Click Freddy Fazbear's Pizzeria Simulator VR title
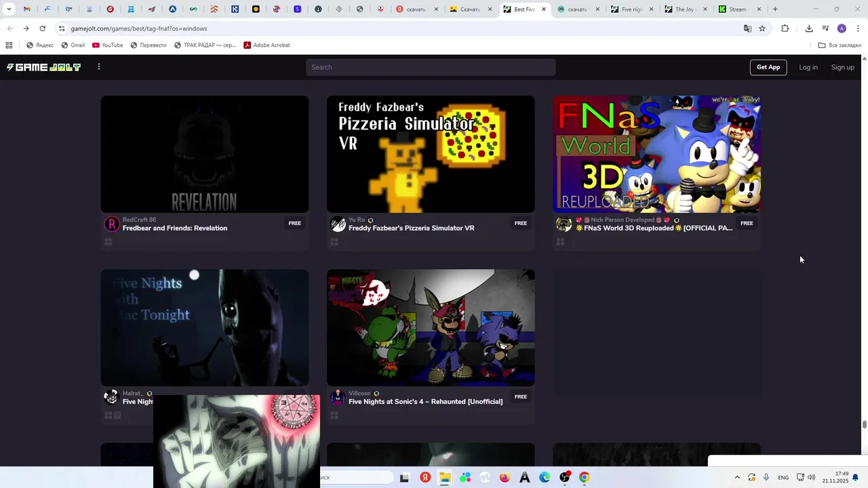The image size is (868, 488). pos(411,228)
